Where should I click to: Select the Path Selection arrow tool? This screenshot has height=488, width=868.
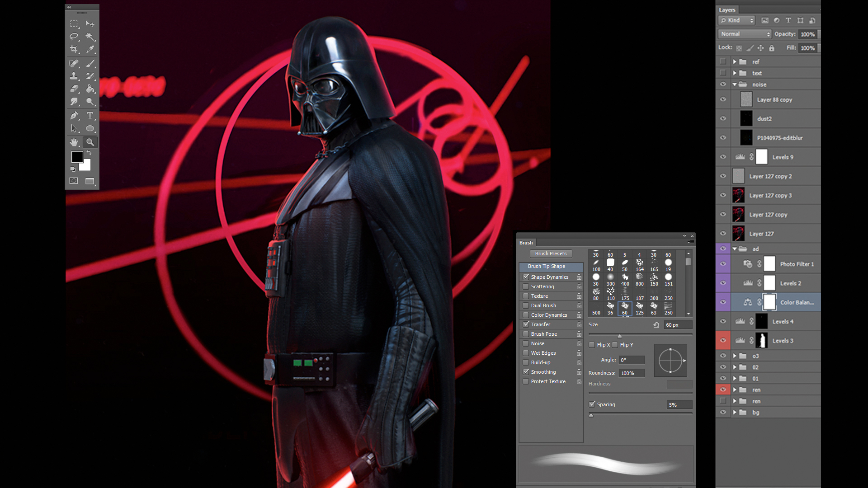point(74,128)
